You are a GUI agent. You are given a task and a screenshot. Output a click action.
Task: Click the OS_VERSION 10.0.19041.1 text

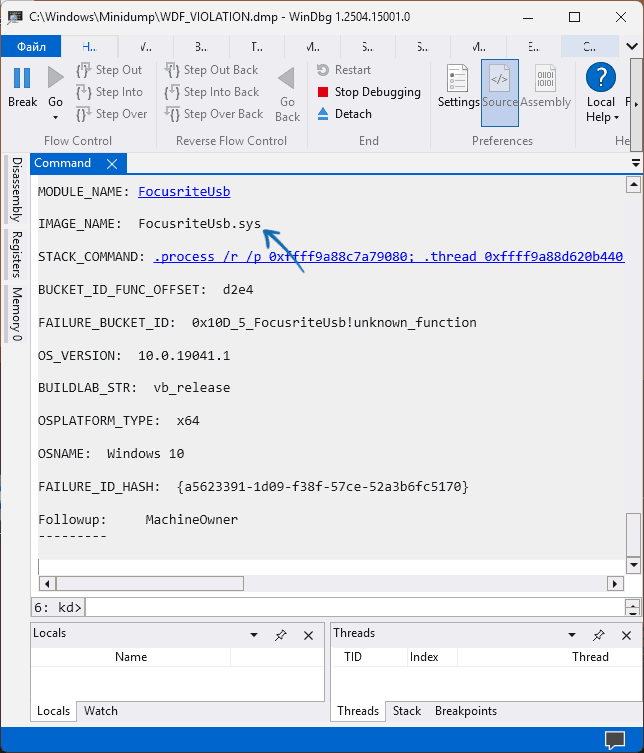184,355
